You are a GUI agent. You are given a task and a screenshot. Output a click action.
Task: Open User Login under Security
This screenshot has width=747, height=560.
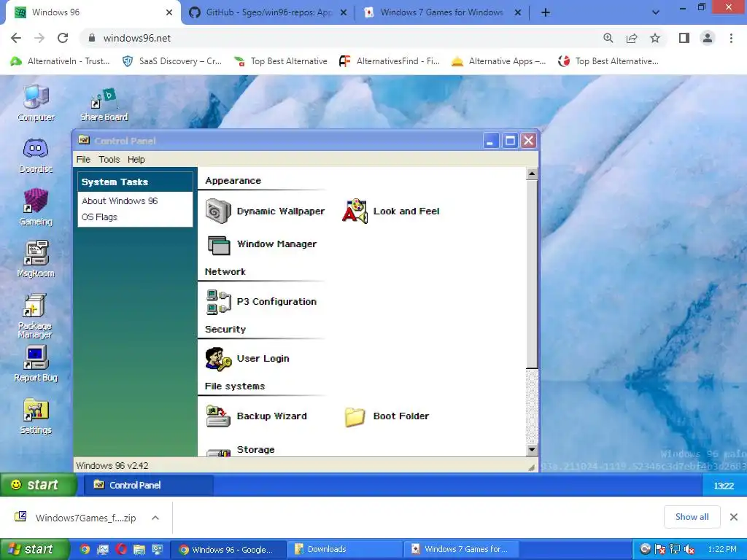point(247,359)
